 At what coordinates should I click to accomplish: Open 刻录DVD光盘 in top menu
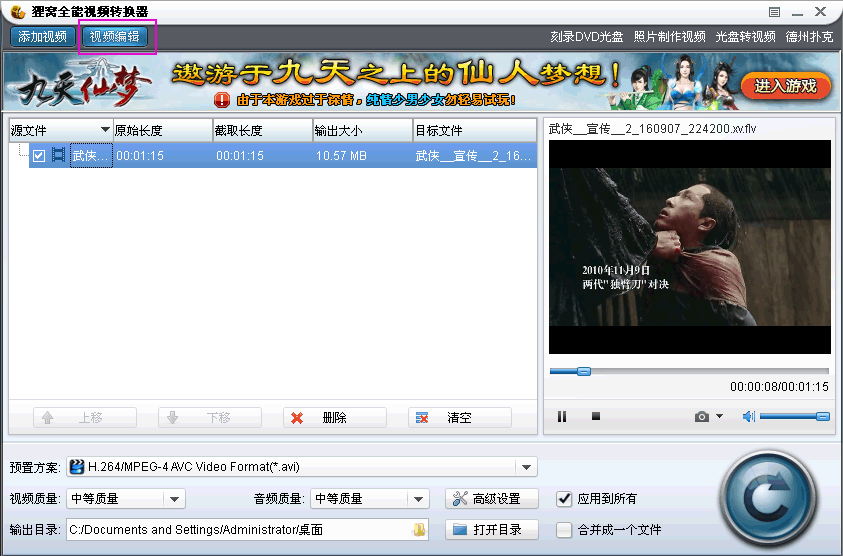pyautogui.click(x=587, y=37)
